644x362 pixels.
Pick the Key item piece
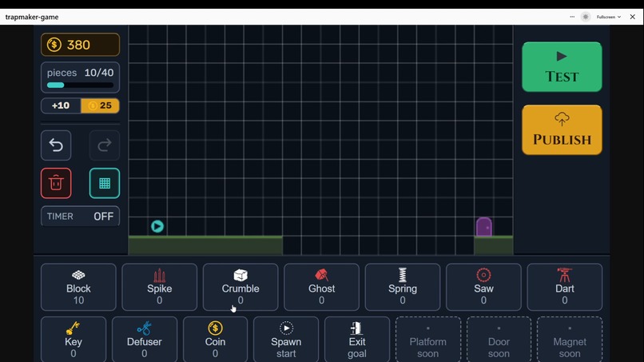74,340
